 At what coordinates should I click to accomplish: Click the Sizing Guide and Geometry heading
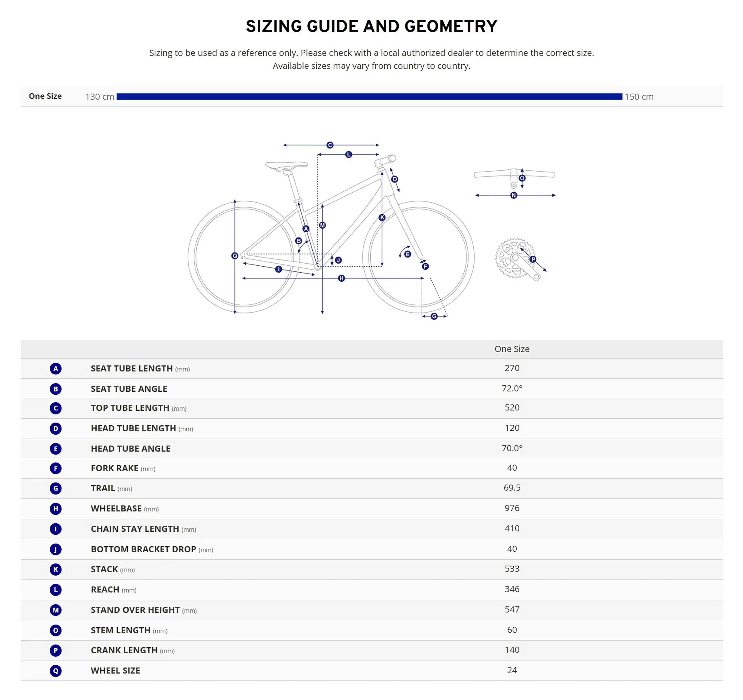tap(371, 27)
